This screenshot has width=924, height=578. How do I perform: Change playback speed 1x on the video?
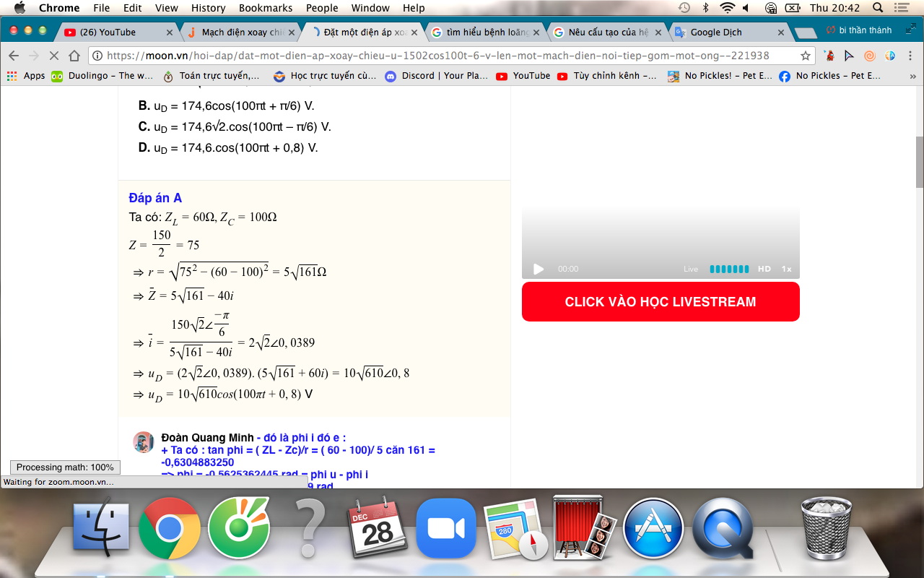(786, 269)
